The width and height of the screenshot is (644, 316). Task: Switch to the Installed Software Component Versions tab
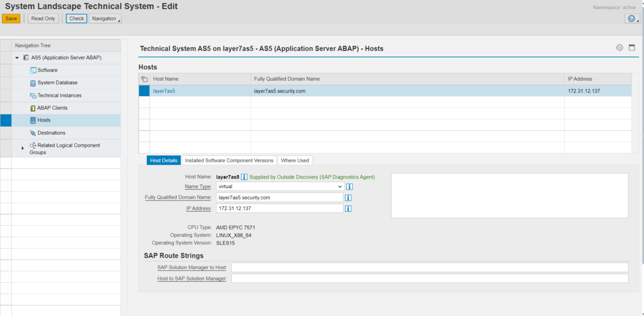229,160
